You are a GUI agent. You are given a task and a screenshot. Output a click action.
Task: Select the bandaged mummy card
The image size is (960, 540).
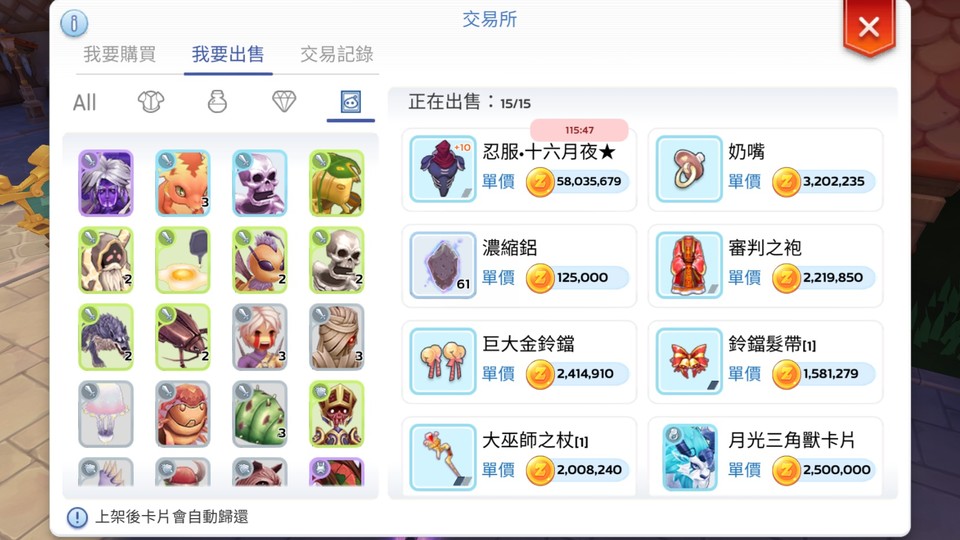point(336,337)
